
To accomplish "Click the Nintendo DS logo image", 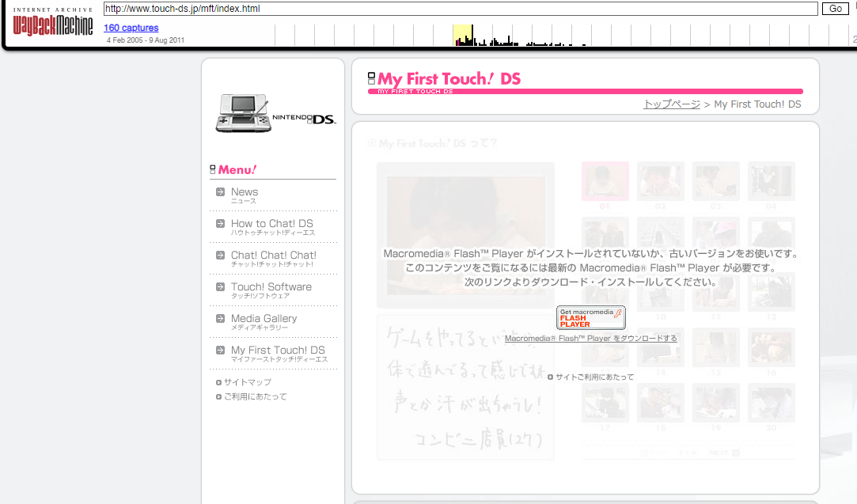I will coord(275,113).
